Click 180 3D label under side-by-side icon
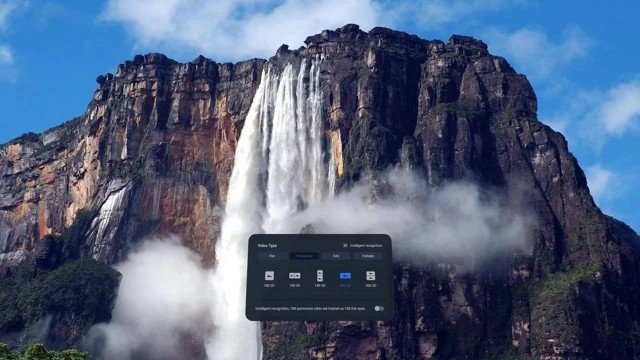This screenshot has height=360, width=640. [x=295, y=286]
